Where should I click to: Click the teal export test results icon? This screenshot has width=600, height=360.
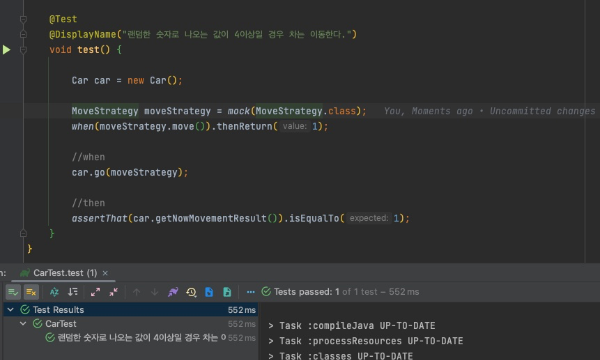(x=227, y=292)
